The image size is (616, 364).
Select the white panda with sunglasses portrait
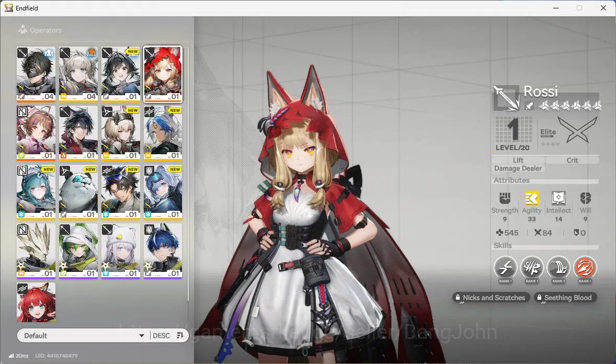[x=78, y=192]
